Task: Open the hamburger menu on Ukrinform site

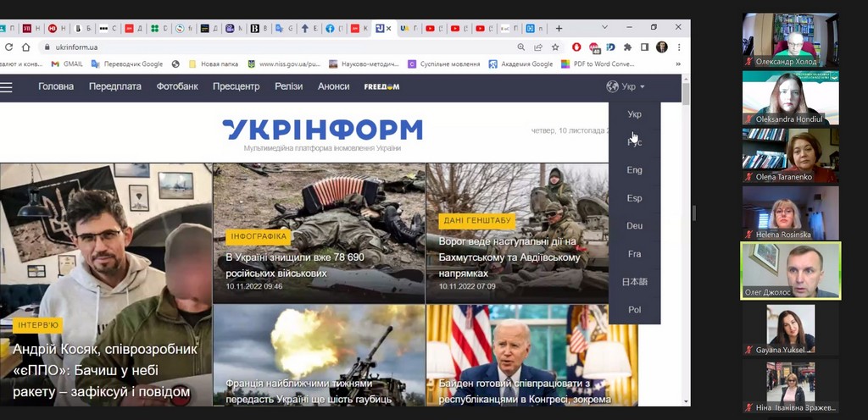Action: pyautogui.click(x=6, y=86)
